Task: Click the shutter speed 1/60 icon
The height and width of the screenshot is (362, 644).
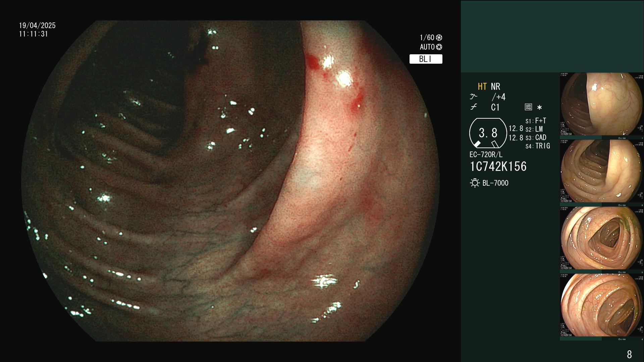Action: click(439, 38)
